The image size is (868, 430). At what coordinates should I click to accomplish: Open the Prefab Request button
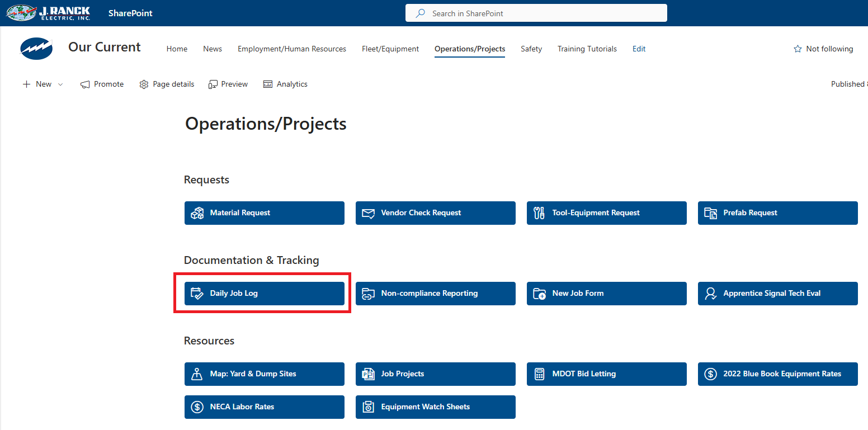coord(777,213)
